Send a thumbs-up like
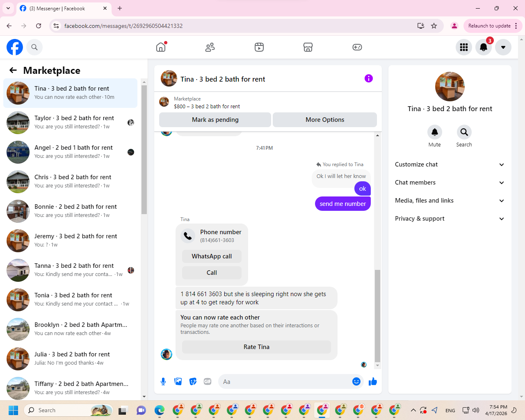Viewport: 525px width, 420px height. click(x=373, y=382)
